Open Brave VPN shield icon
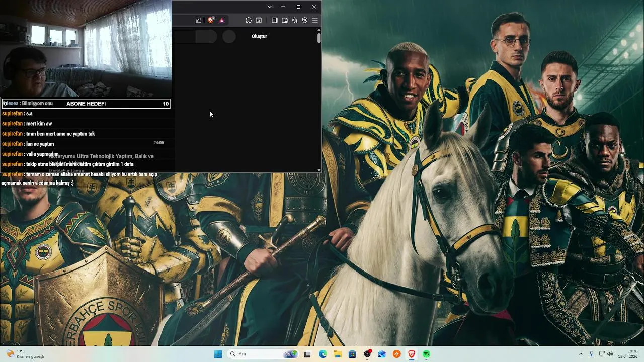 pos(305,20)
